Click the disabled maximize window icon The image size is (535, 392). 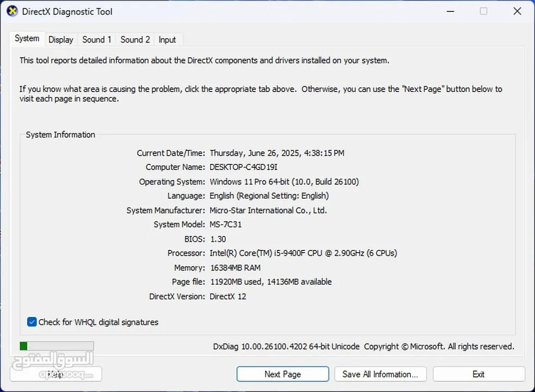click(x=483, y=11)
